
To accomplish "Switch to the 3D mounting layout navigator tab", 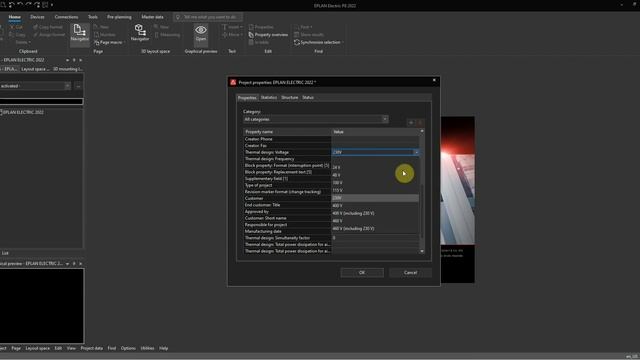I will (x=68, y=69).
